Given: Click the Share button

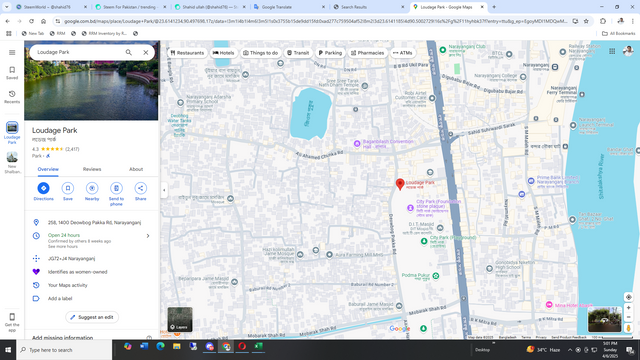Looking at the screenshot, I should (140, 191).
